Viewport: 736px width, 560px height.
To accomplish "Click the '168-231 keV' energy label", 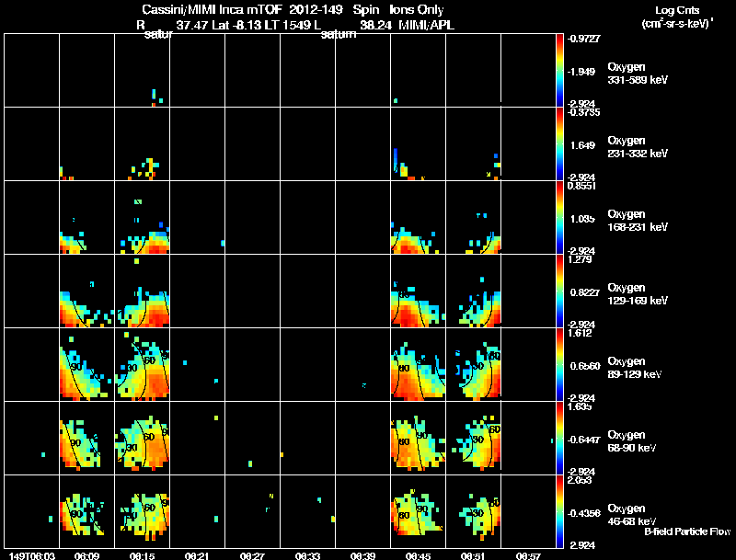I will click(x=638, y=227).
